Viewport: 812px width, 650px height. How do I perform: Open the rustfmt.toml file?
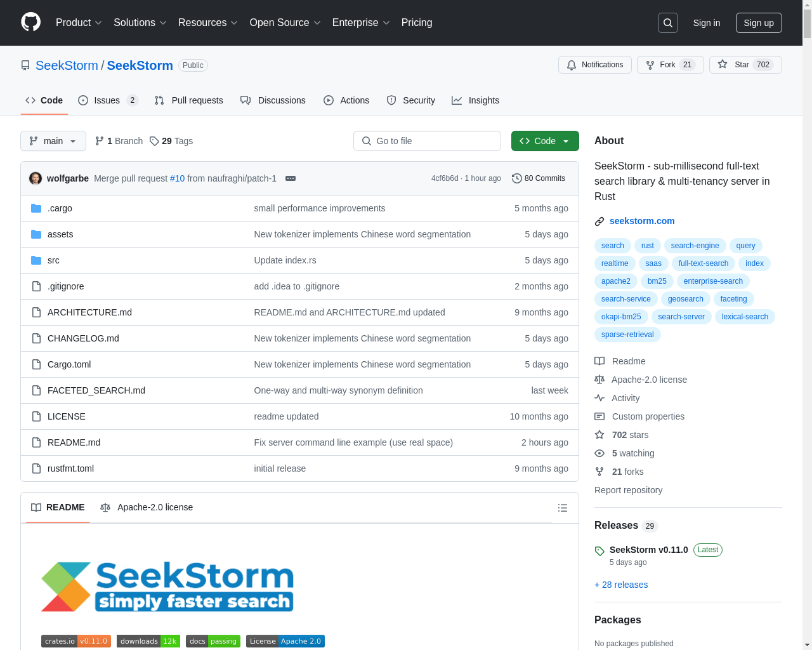click(70, 468)
